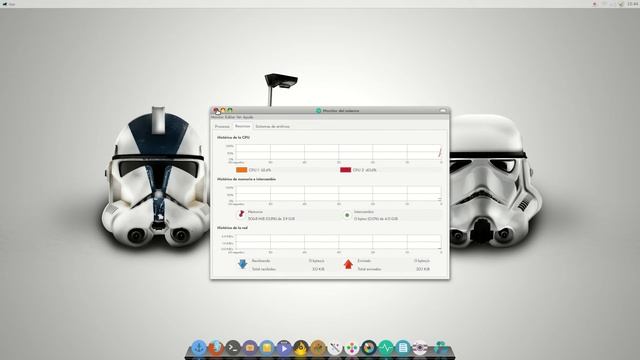
Task: Open the white icon with colored dots in dock
Action: coord(351,347)
